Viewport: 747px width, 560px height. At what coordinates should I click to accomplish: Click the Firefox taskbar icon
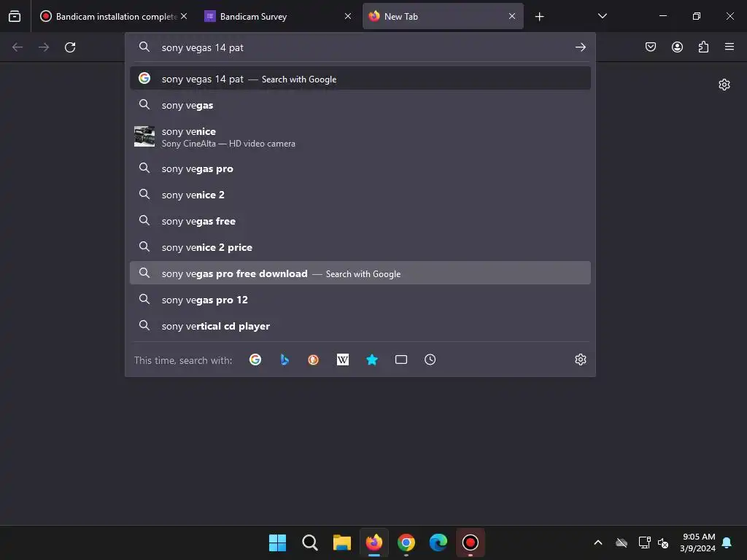pyautogui.click(x=374, y=542)
